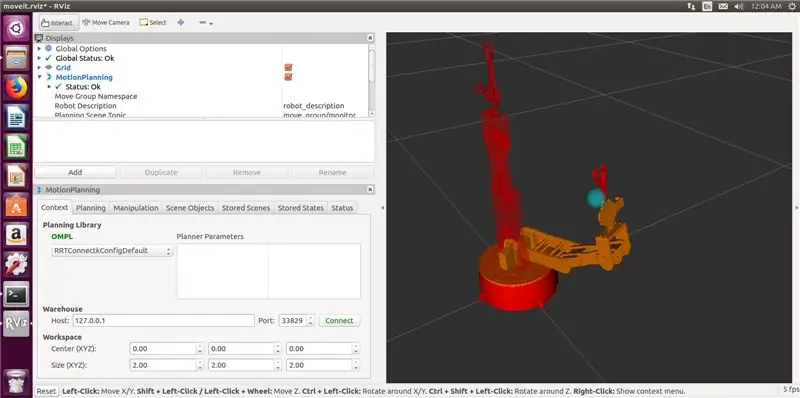Click the RViz icon in the dock
Image resolution: width=800 pixels, height=398 pixels.
pyautogui.click(x=16, y=324)
